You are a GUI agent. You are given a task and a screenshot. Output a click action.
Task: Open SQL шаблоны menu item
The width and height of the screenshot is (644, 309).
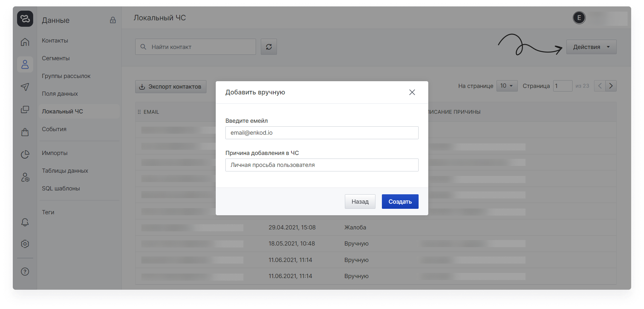[61, 188]
